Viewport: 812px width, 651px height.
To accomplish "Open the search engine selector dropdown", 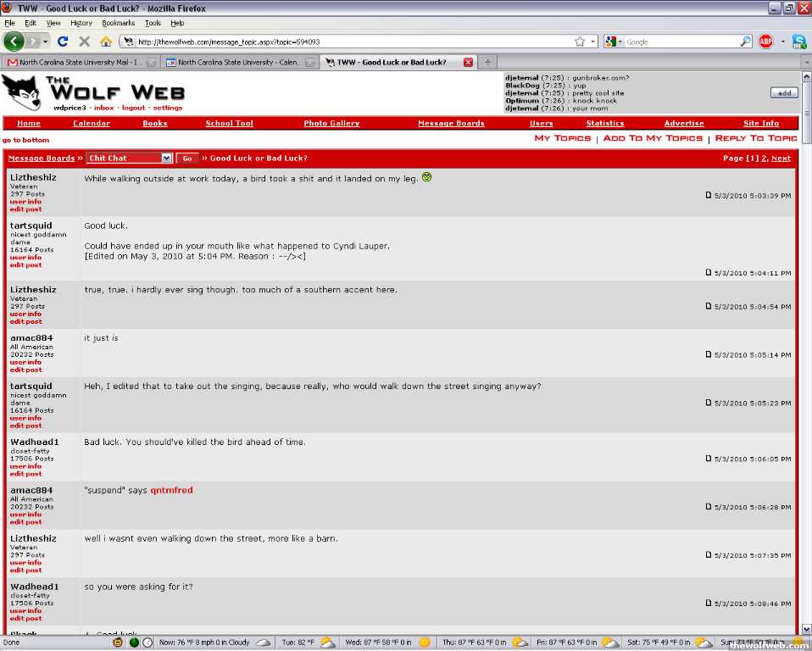I will (x=615, y=41).
